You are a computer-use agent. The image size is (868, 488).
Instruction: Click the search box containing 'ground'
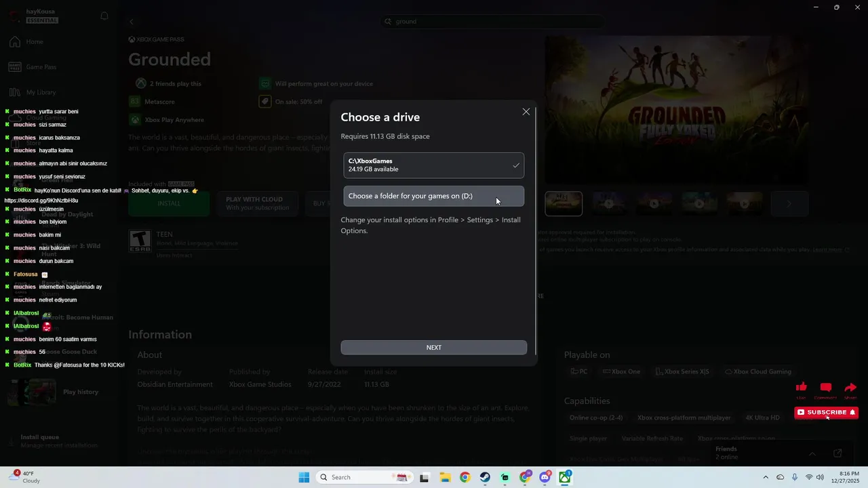(492, 22)
